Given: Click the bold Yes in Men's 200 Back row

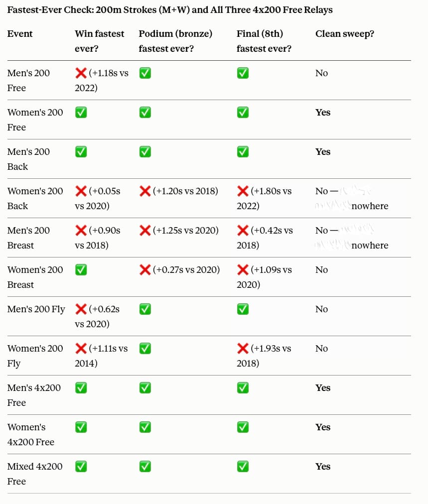Looking at the screenshot, I should pos(323,152).
